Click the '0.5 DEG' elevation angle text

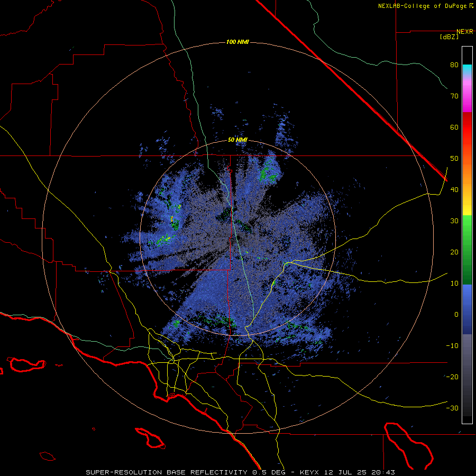[270, 472]
